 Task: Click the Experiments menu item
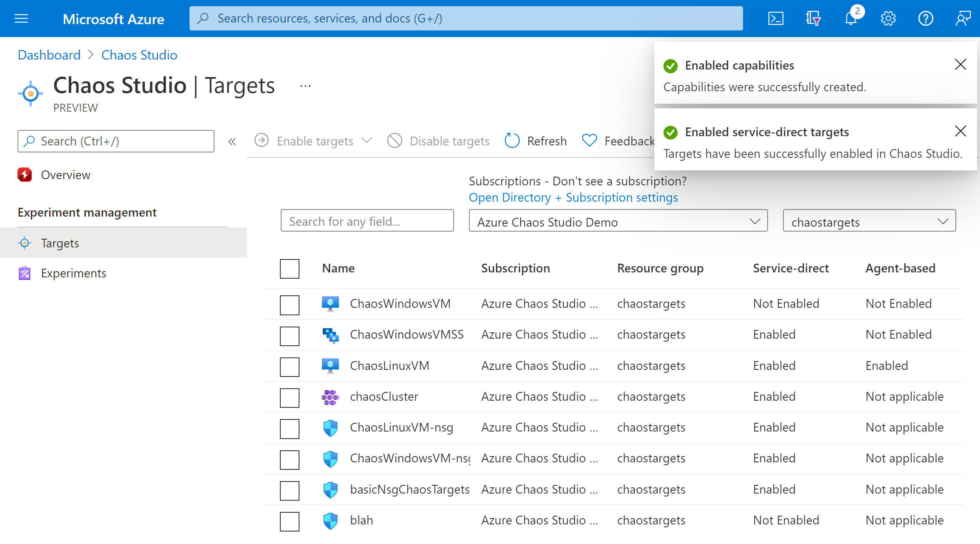[73, 273]
